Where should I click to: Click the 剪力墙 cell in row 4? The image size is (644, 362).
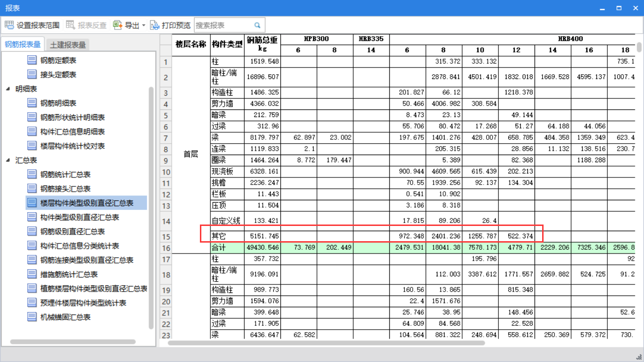coord(227,104)
